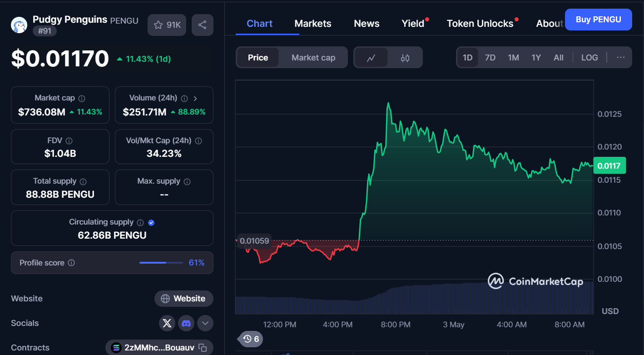The height and width of the screenshot is (355, 644).
Task: Select the Market cap chart toggle
Action: (313, 57)
